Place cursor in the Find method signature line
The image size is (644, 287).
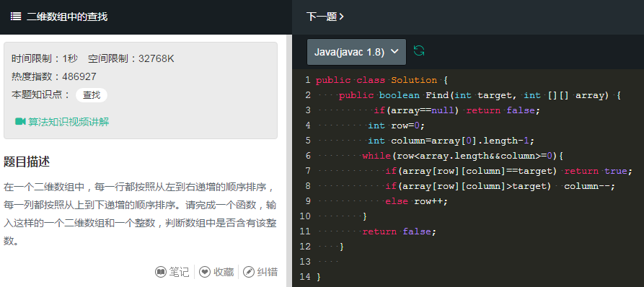480,96
